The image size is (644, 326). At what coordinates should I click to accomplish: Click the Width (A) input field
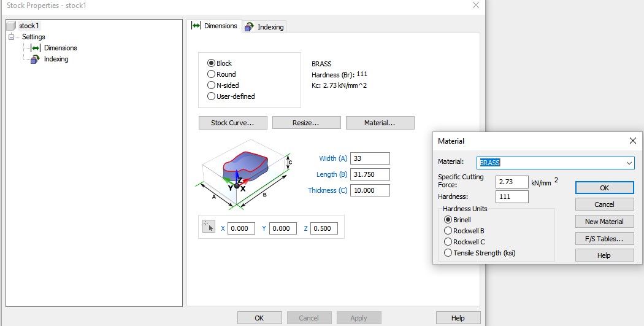point(370,158)
